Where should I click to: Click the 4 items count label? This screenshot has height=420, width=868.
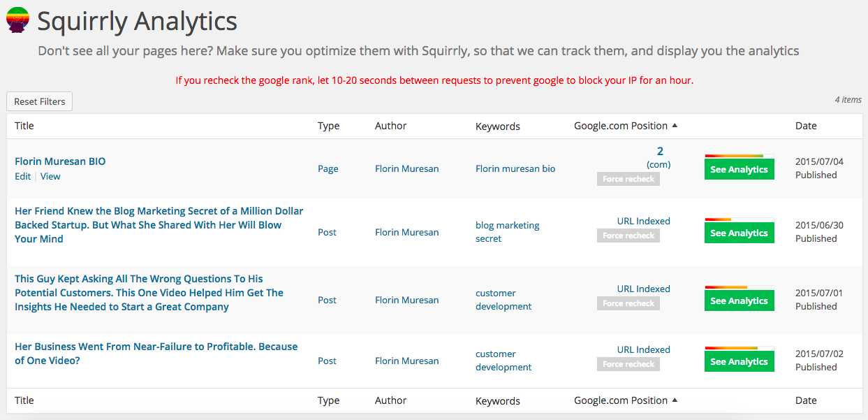point(848,100)
